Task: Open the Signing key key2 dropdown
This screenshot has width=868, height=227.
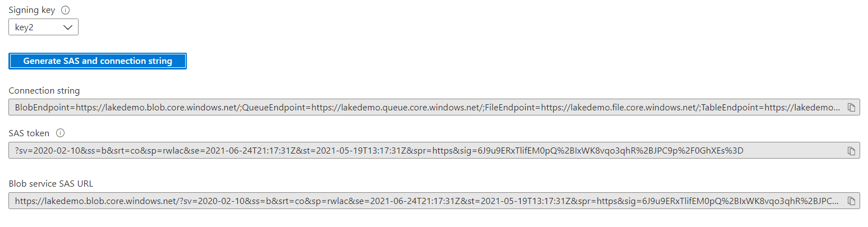Action: click(x=43, y=27)
